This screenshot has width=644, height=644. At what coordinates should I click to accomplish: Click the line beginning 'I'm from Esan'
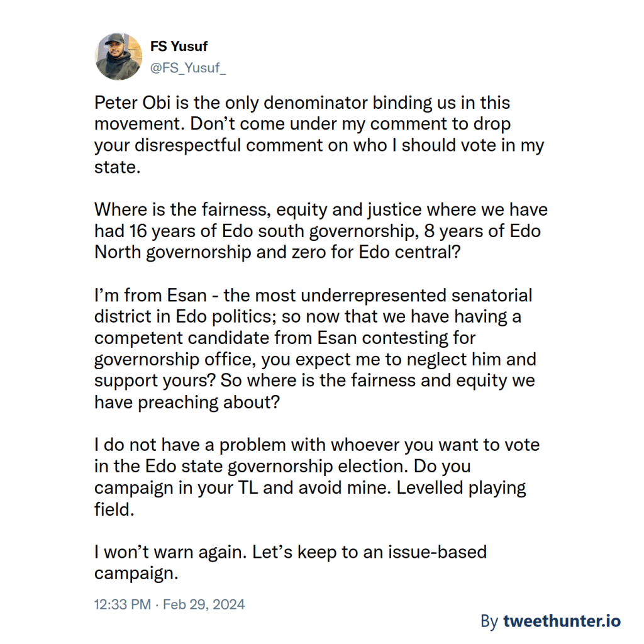313,295
